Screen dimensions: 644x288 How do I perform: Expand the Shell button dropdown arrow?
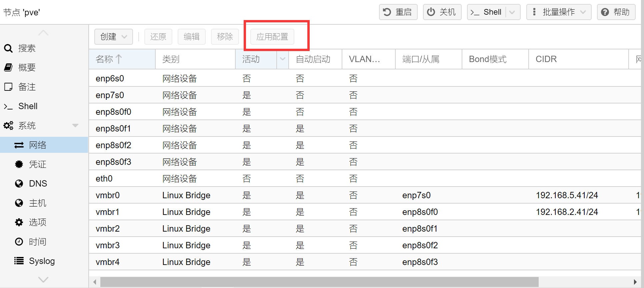pos(512,12)
